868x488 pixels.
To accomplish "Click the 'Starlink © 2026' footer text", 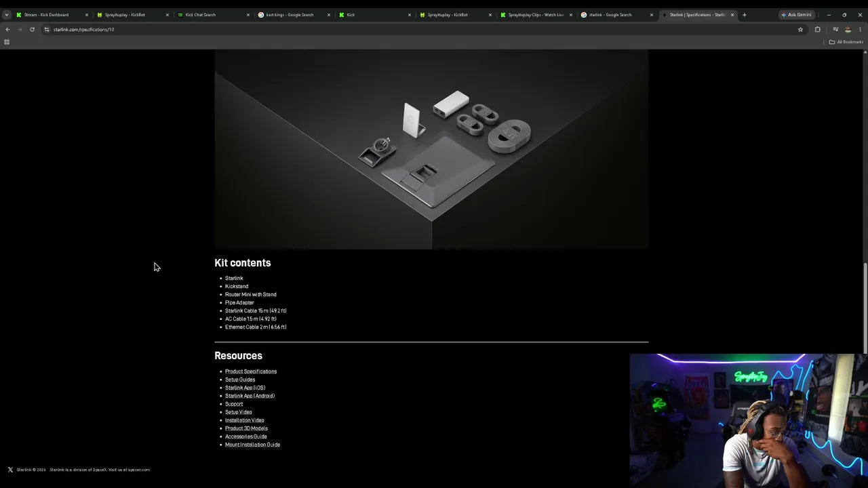I will click(31, 470).
